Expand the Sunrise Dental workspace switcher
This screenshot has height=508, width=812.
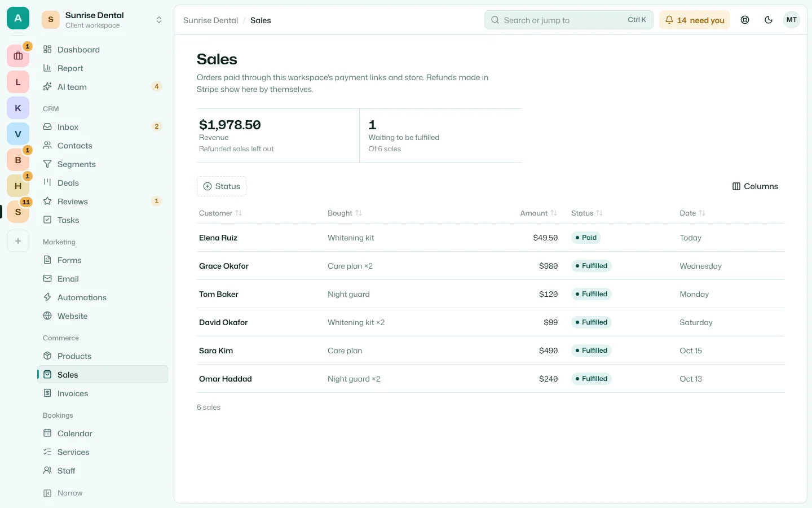103,20
